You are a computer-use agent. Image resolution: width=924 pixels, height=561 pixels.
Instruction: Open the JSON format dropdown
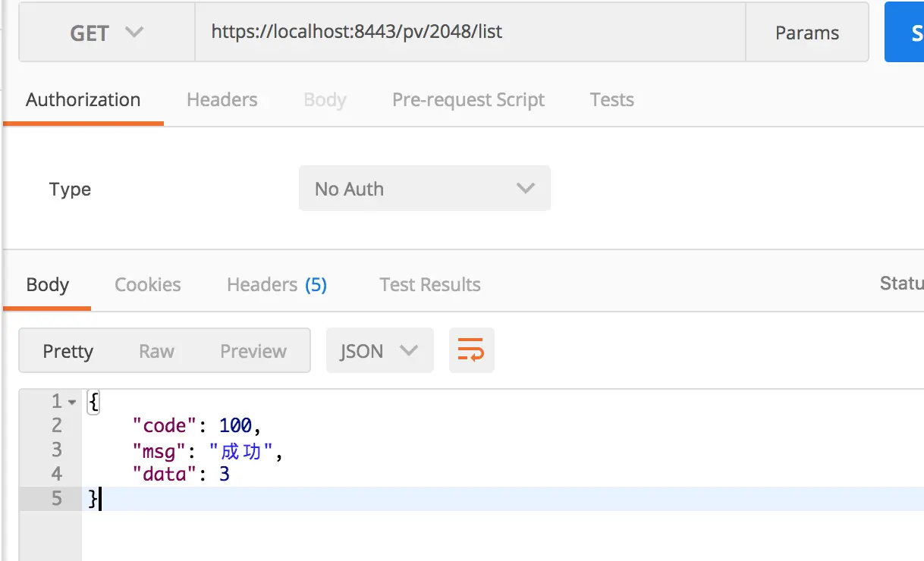379,351
